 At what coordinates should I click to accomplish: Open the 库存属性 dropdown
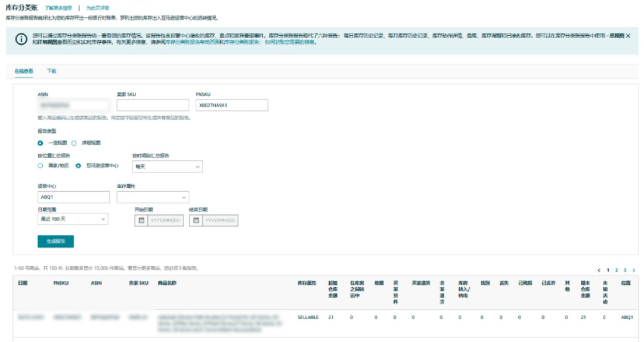(153, 197)
